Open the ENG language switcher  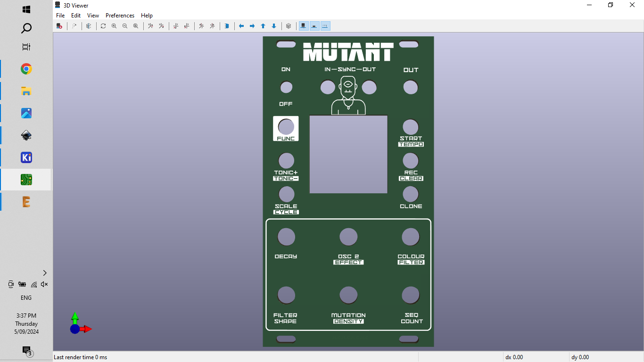click(26, 297)
